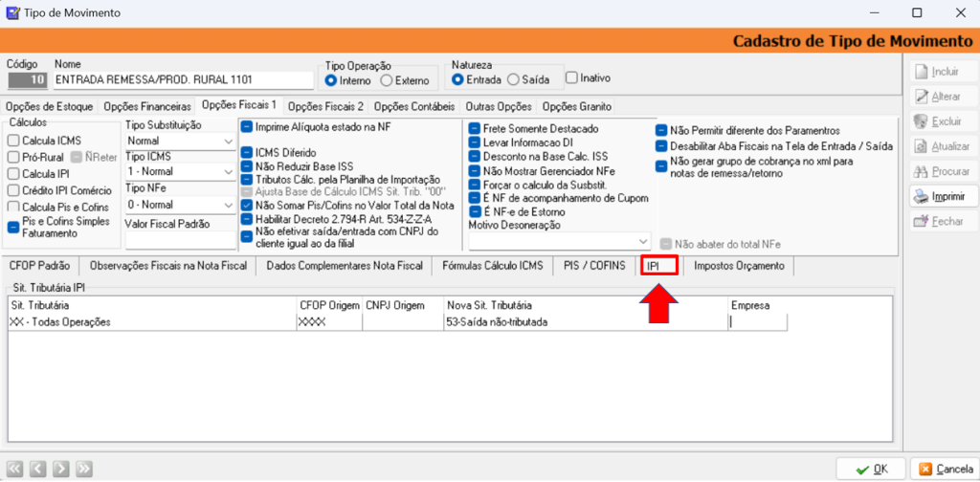The image size is (980, 482).
Task: Toggle Não Reduzir Base ISS
Action: [x=247, y=166]
